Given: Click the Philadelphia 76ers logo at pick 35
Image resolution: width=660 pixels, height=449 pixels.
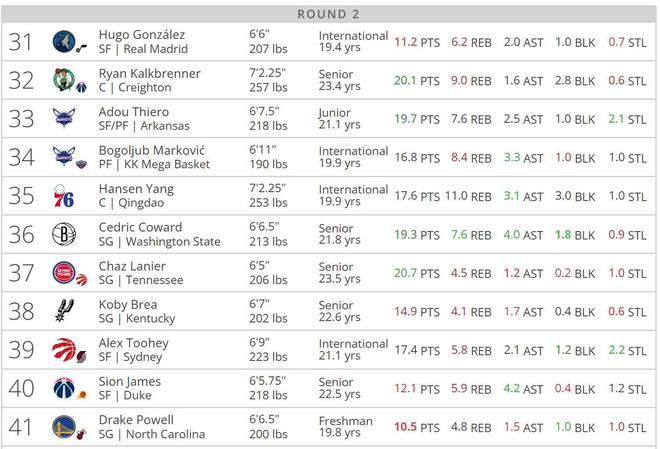Looking at the screenshot, I should coord(64,196).
